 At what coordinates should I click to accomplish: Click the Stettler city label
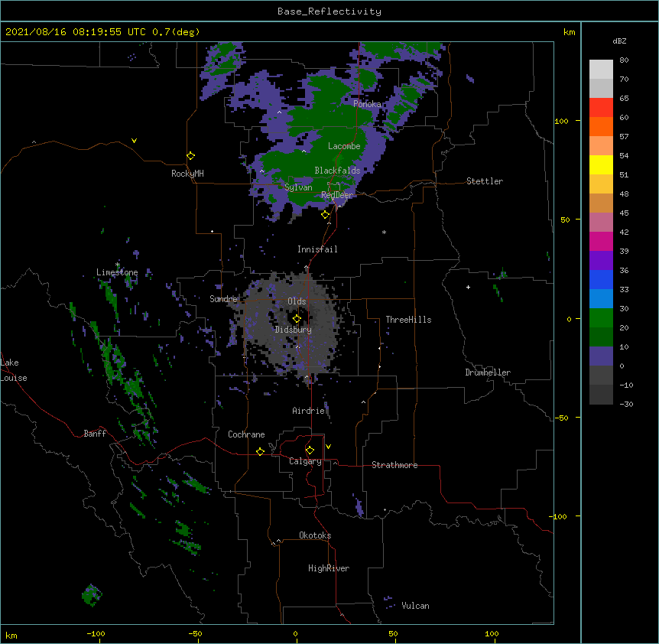(484, 181)
